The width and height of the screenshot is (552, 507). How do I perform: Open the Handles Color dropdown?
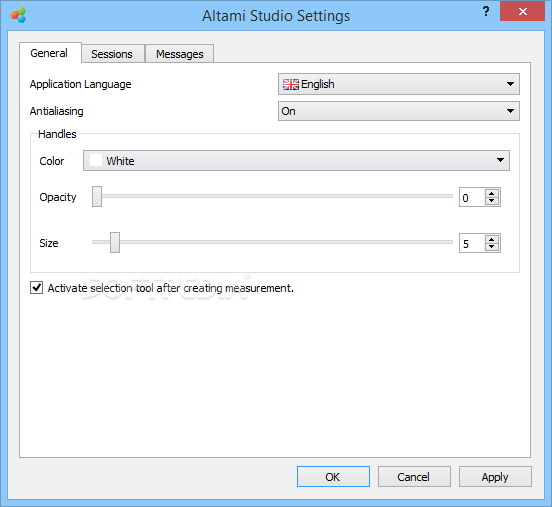tap(296, 161)
